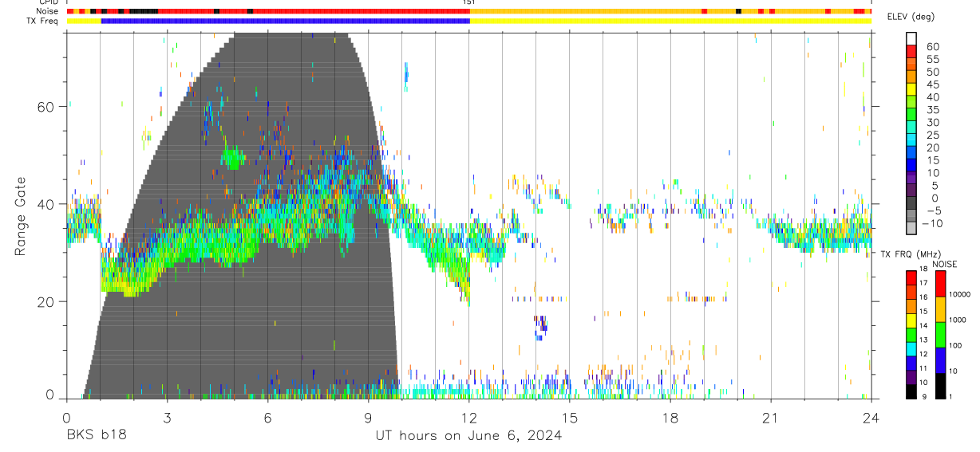Click the 'TX Freq' row label at top

pyautogui.click(x=42, y=21)
